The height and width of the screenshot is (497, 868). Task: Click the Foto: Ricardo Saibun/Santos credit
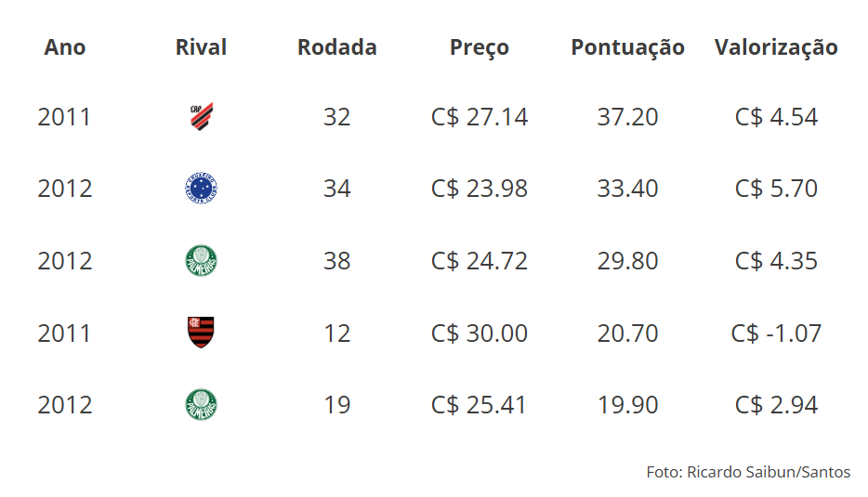click(748, 472)
